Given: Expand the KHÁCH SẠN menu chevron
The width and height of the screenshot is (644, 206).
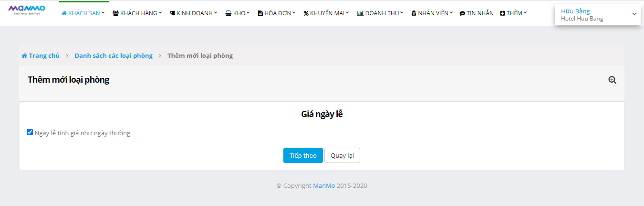Looking at the screenshot, I should coord(103,13).
